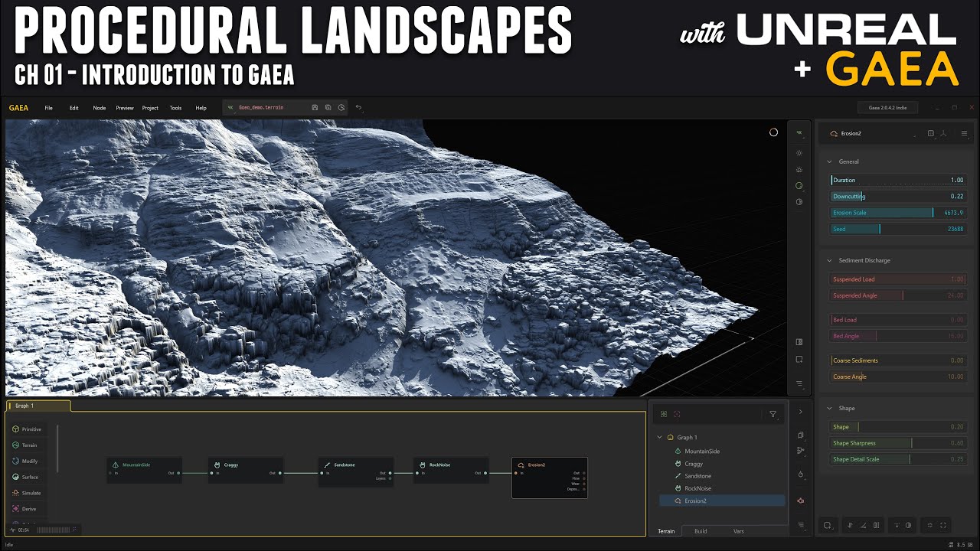Open the viewport sun lighting icon
The height and width of the screenshot is (551, 980).
[x=799, y=153]
